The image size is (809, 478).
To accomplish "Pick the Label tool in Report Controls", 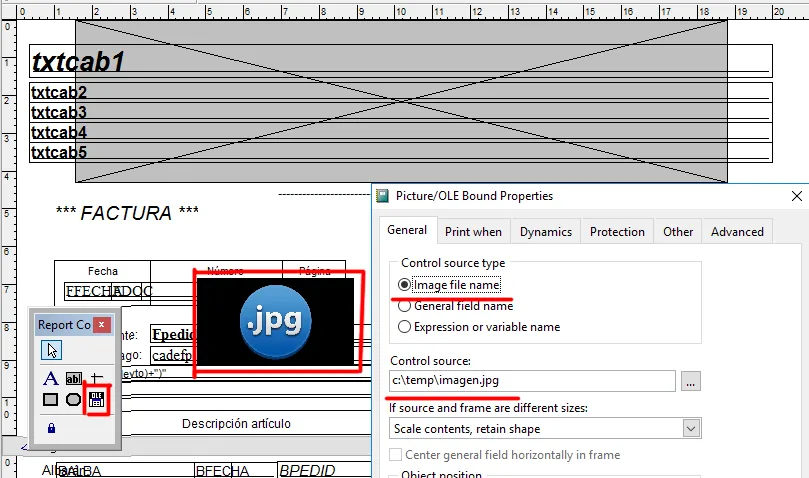I will click(51, 378).
